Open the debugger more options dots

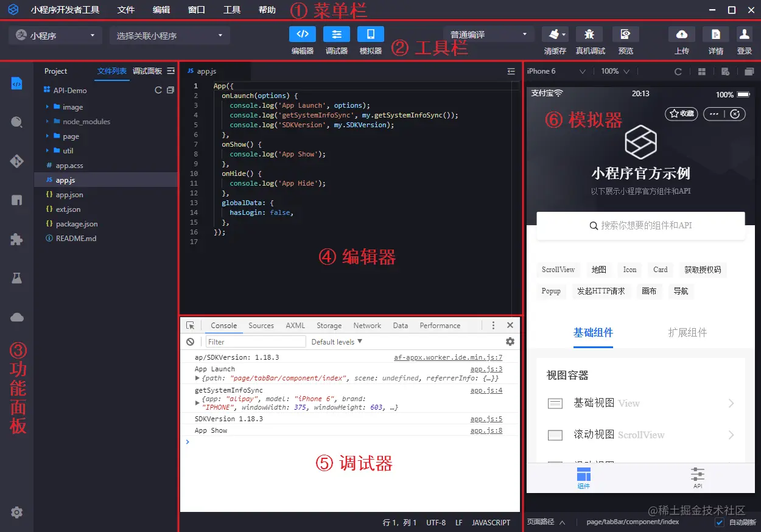(494, 325)
